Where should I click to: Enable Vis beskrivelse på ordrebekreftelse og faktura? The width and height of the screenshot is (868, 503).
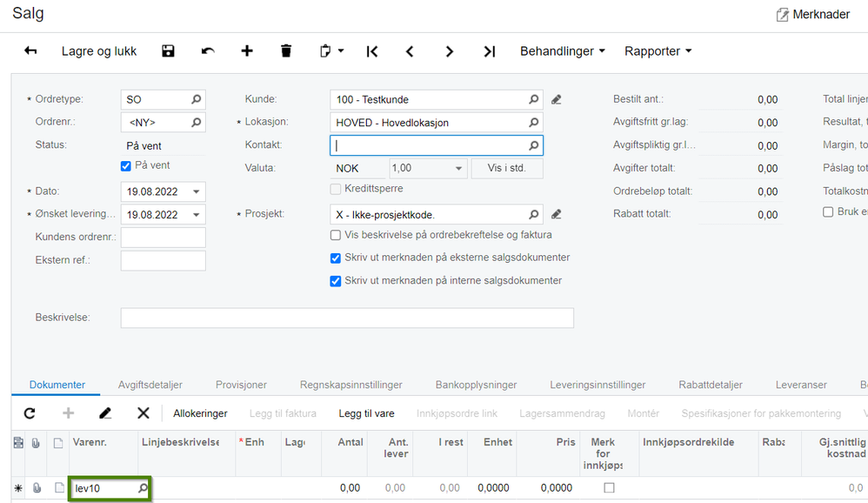pyautogui.click(x=336, y=235)
